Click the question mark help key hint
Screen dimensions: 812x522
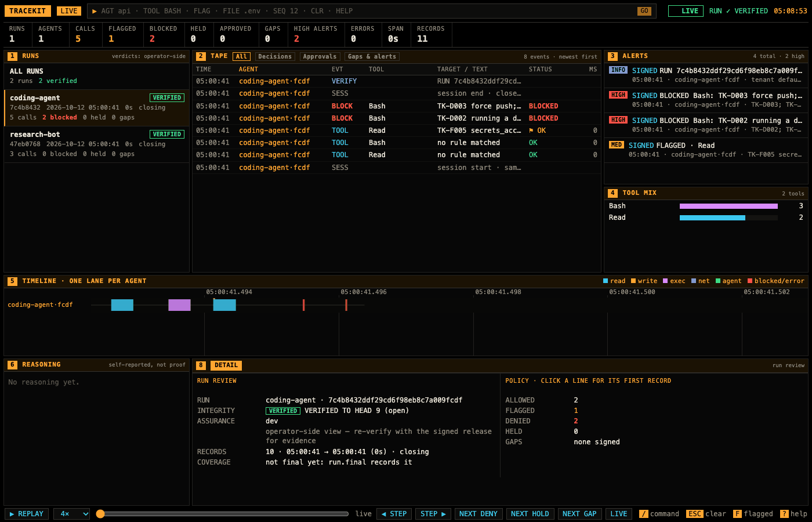[784, 514]
